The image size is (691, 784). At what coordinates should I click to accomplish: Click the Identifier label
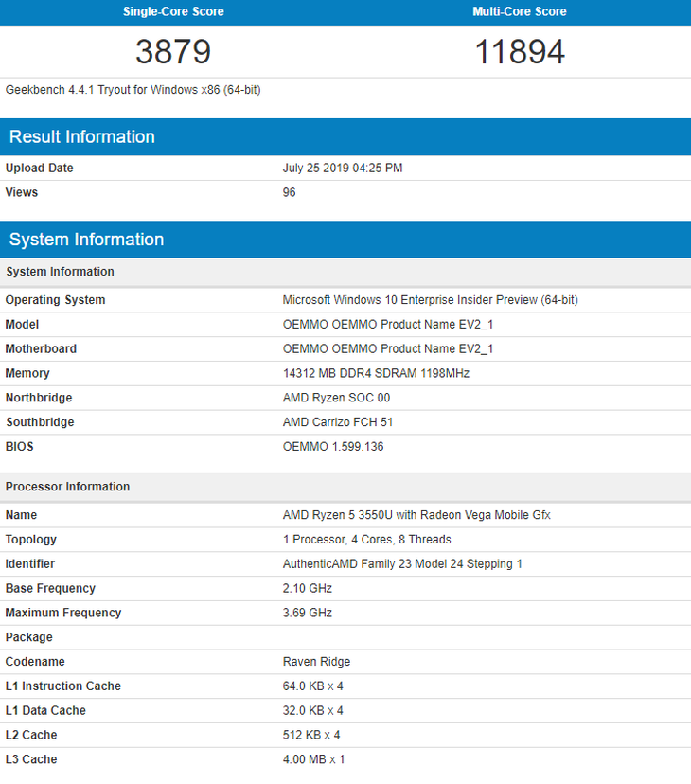click(30, 564)
